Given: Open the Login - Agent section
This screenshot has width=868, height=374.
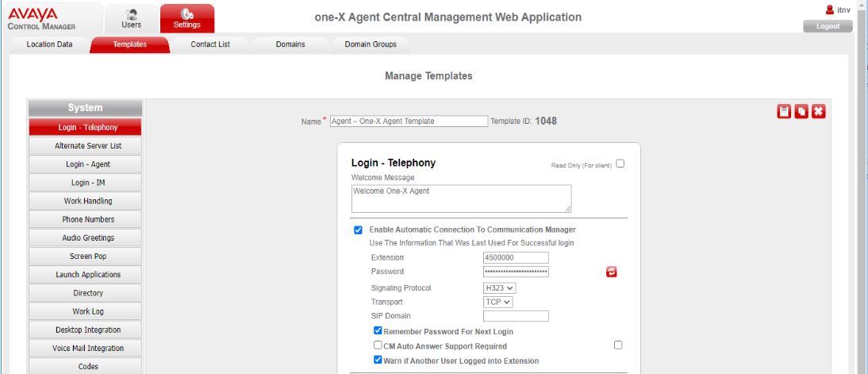Looking at the screenshot, I should pyautogui.click(x=85, y=164).
